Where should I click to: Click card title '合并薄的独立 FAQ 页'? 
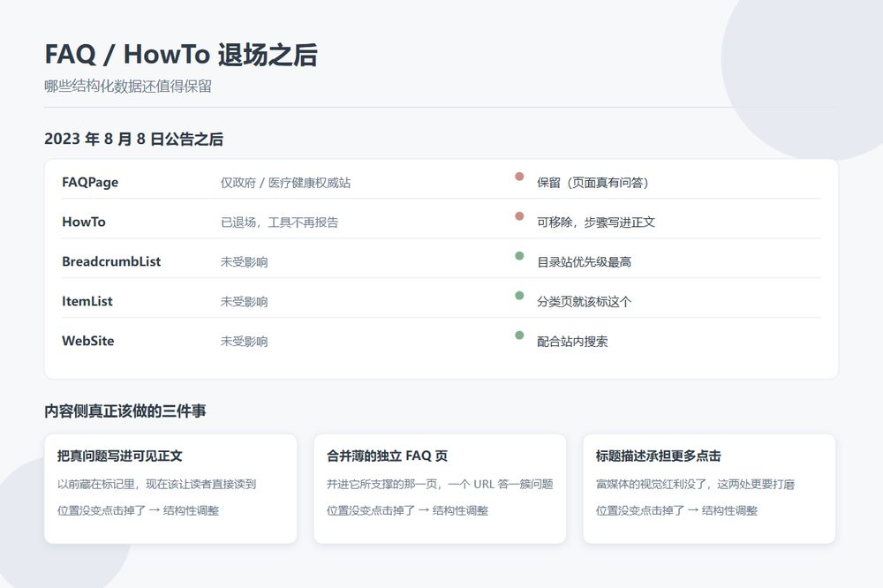(x=387, y=456)
